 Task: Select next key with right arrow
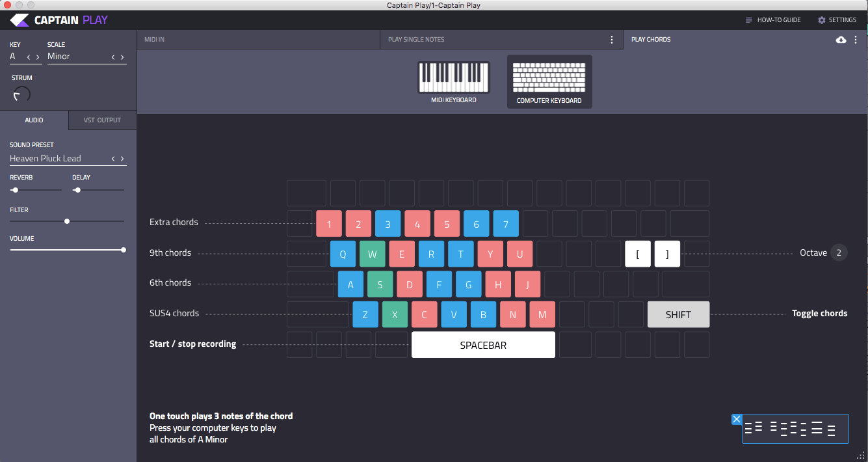(38, 57)
